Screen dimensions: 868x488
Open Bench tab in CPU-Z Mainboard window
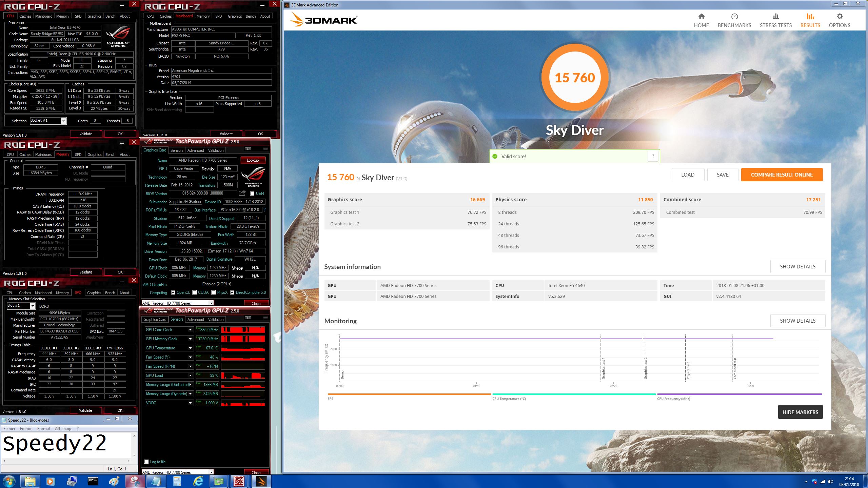click(251, 16)
